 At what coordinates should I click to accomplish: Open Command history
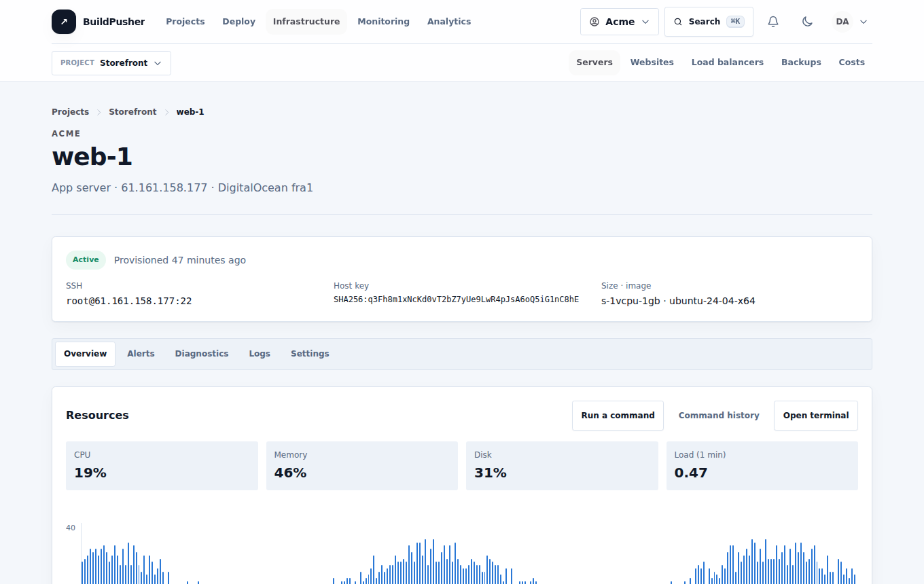tap(719, 416)
